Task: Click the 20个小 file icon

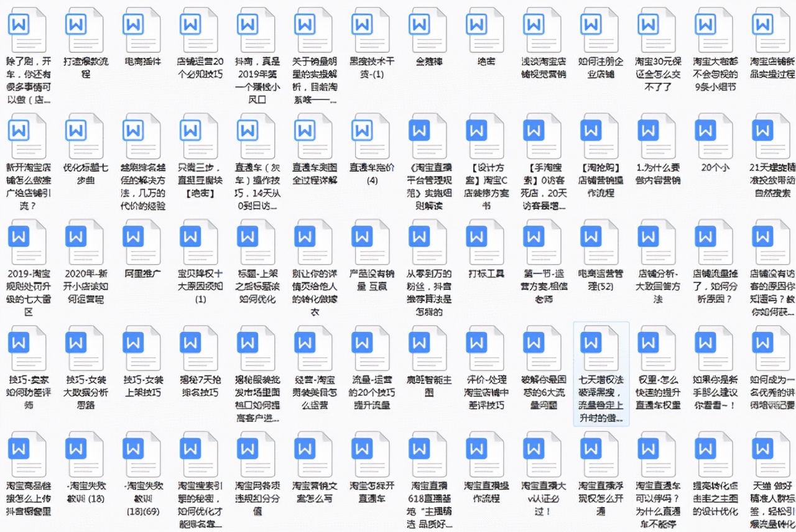Action: pyautogui.click(x=714, y=135)
